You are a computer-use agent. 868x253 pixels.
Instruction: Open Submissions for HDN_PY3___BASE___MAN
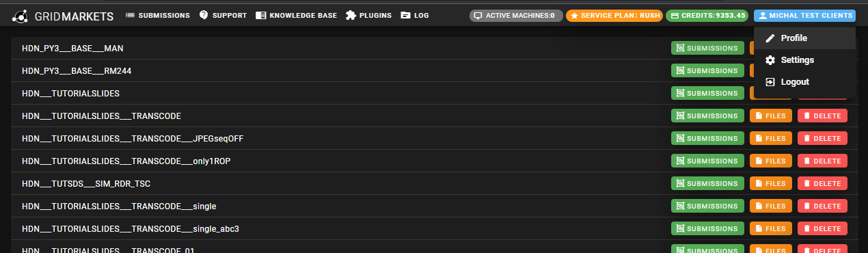coord(707,49)
